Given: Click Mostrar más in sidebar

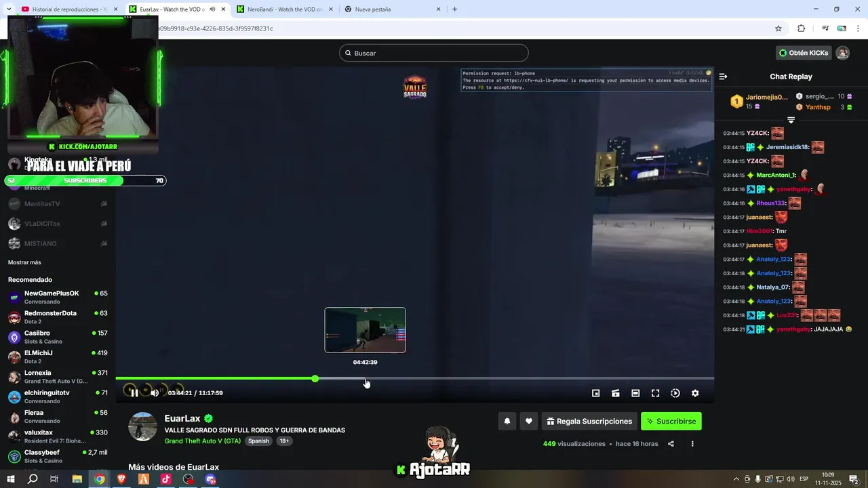Looking at the screenshot, I should pyautogui.click(x=24, y=262).
